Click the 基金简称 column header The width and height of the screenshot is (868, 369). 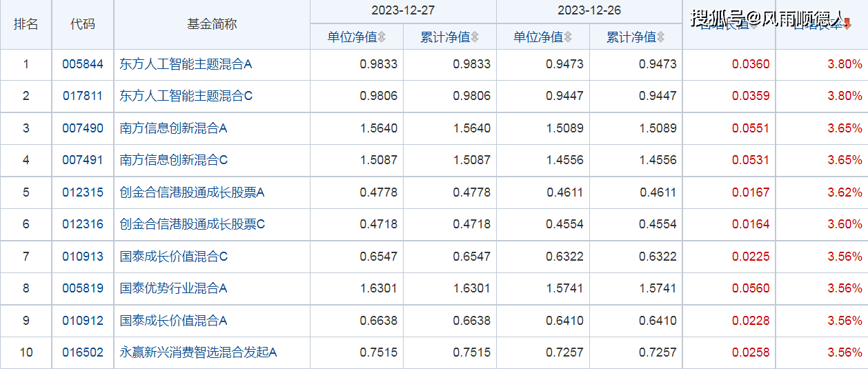[x=212, y=24]
